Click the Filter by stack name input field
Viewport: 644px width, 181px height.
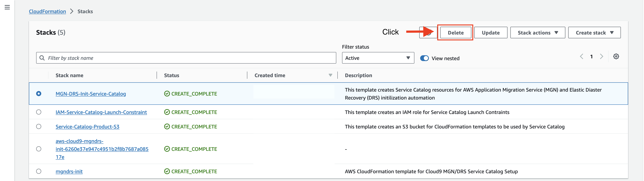click(175, 58)
